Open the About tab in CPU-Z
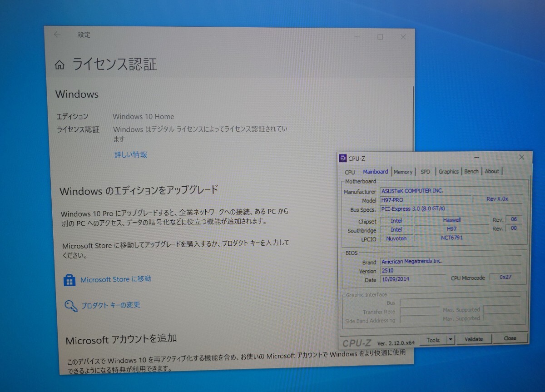This screenshot has width=545, height=392. (492, 171)
